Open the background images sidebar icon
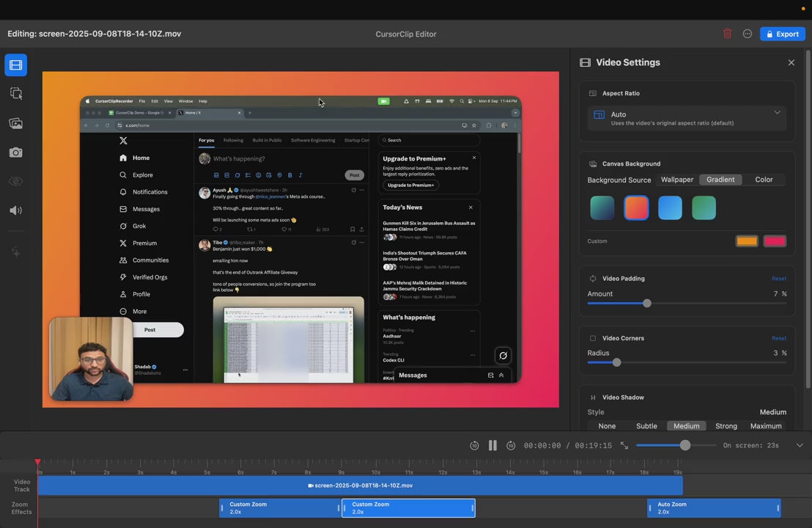This screenshot has width=812, height=528. tap(15, 123)
